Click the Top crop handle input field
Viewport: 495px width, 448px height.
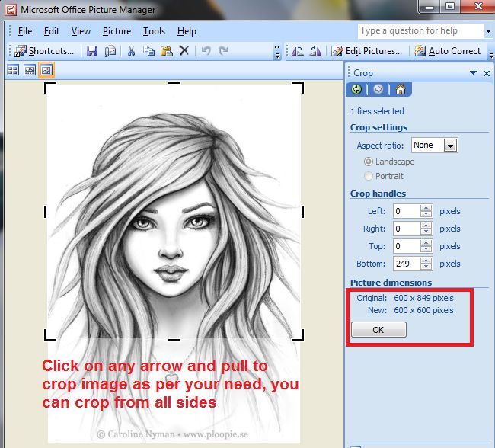[407, 246]
